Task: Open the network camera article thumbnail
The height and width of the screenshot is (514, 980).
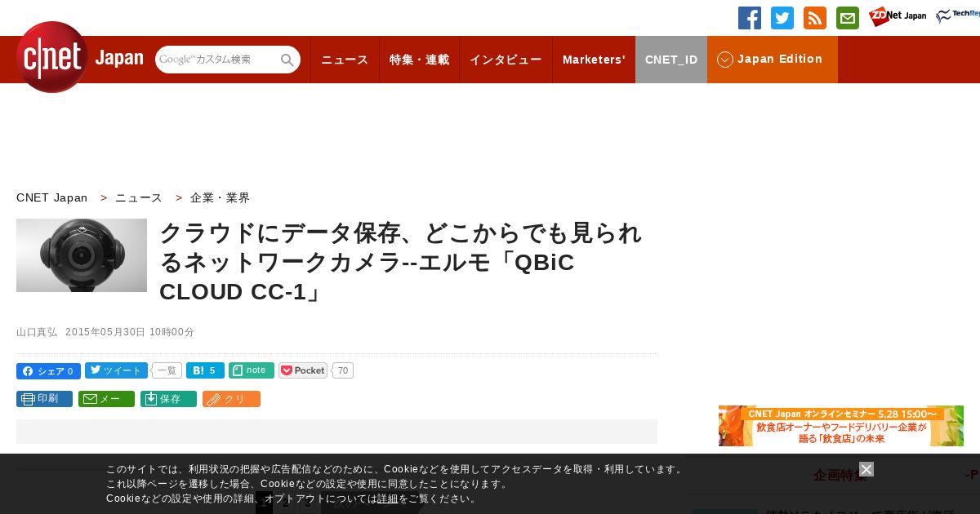Action: (x=82, y=255)
